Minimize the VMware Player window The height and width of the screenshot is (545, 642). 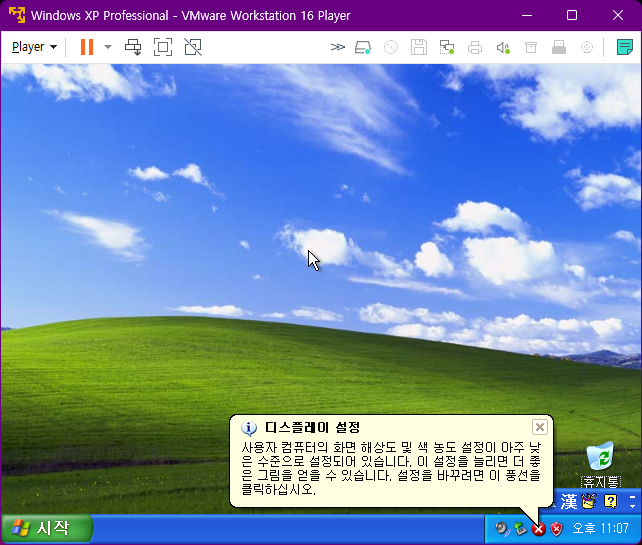(527, 15)
